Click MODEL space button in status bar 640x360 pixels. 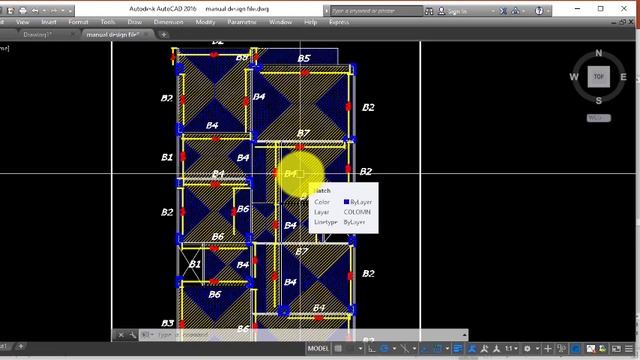click(x=318, y=349)
